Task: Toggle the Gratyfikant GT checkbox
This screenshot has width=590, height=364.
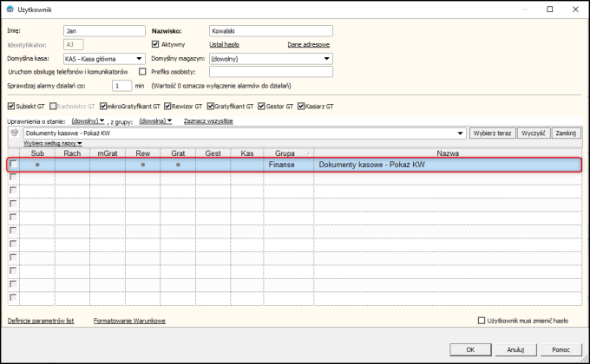Action: (210, 107)
